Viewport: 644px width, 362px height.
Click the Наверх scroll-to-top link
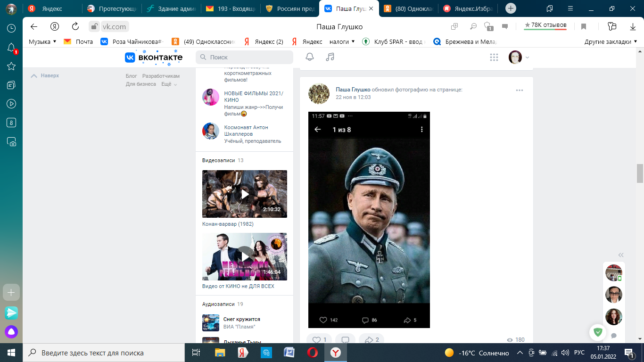(x=45, y=75)
